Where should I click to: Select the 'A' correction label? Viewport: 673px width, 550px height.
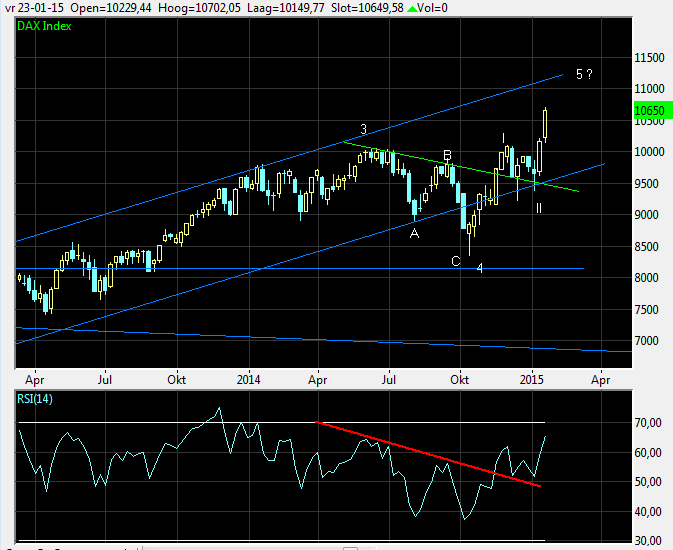(414, 233)
